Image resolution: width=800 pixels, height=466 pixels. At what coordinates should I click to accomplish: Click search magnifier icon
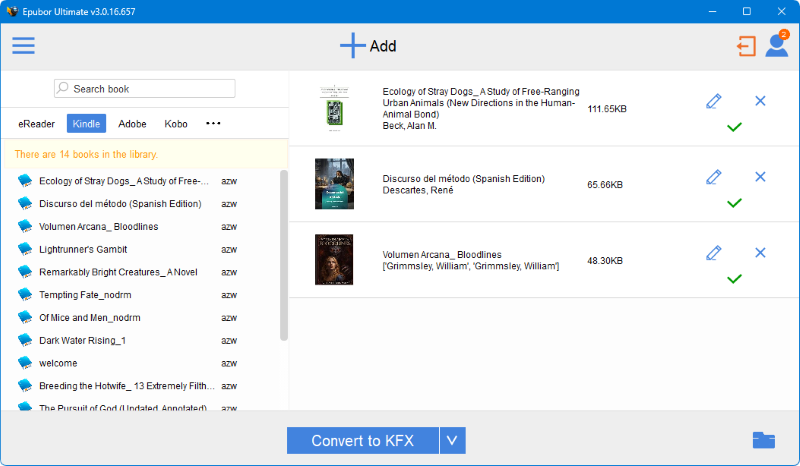[x=63, y=88]
